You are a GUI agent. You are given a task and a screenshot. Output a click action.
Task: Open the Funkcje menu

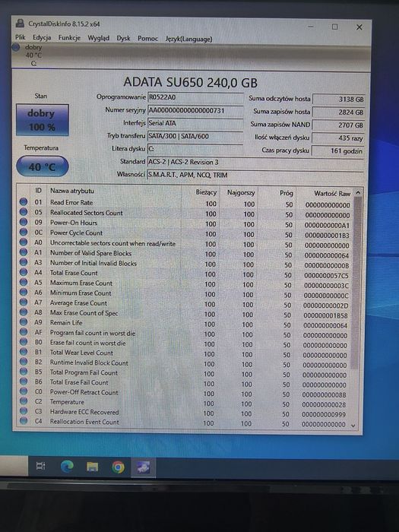point(69,38)
